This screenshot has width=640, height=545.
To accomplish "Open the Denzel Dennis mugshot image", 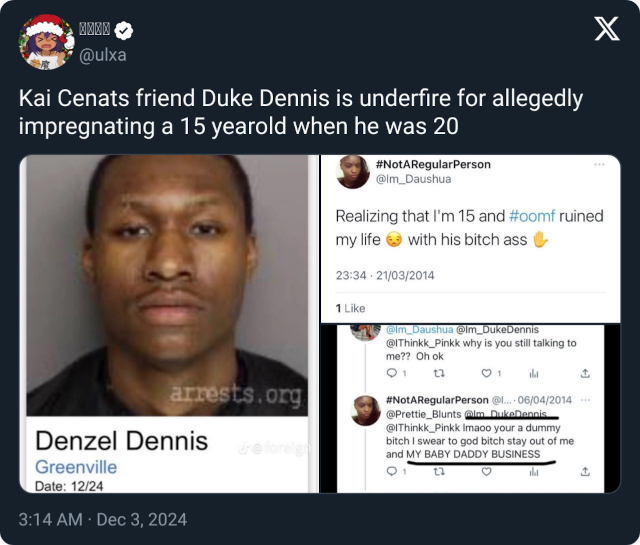I will point(167,285).
